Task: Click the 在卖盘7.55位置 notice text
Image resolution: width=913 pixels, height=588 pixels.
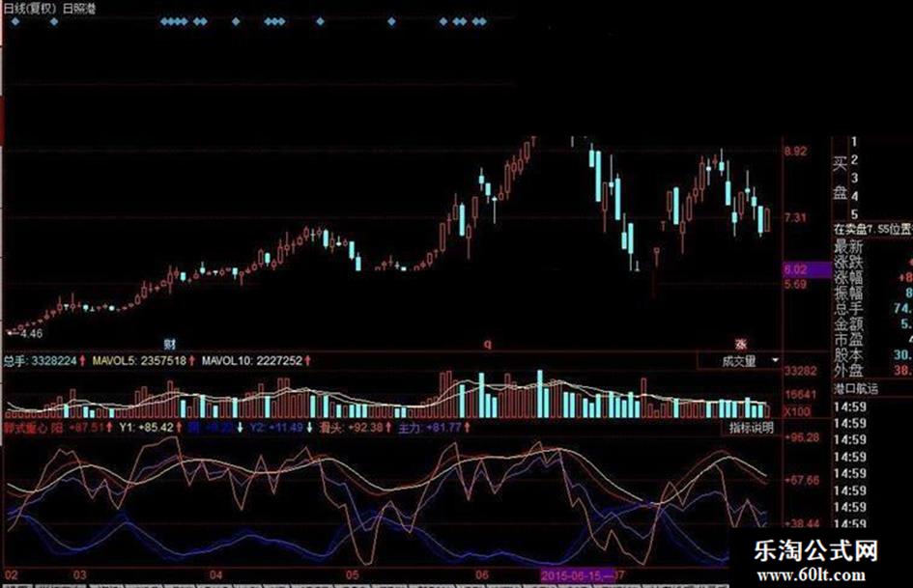Action: click(x=872, y=230)
